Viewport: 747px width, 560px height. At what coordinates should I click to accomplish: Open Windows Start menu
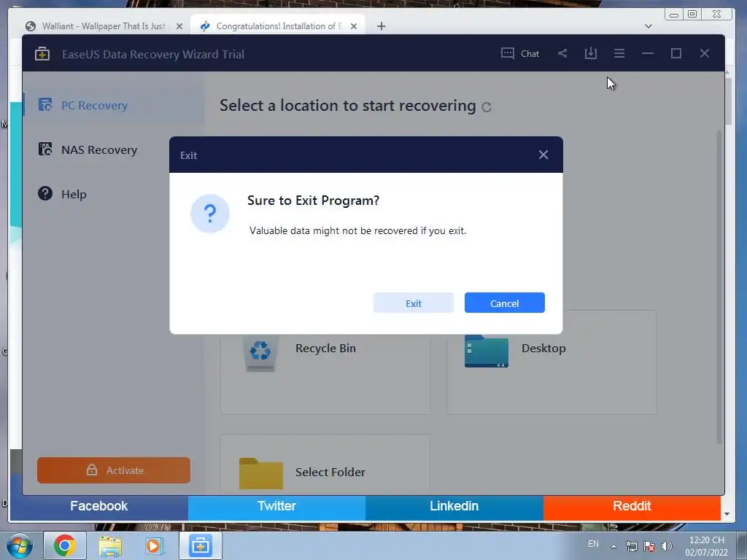pyautogui.click(x=19, y=545)
